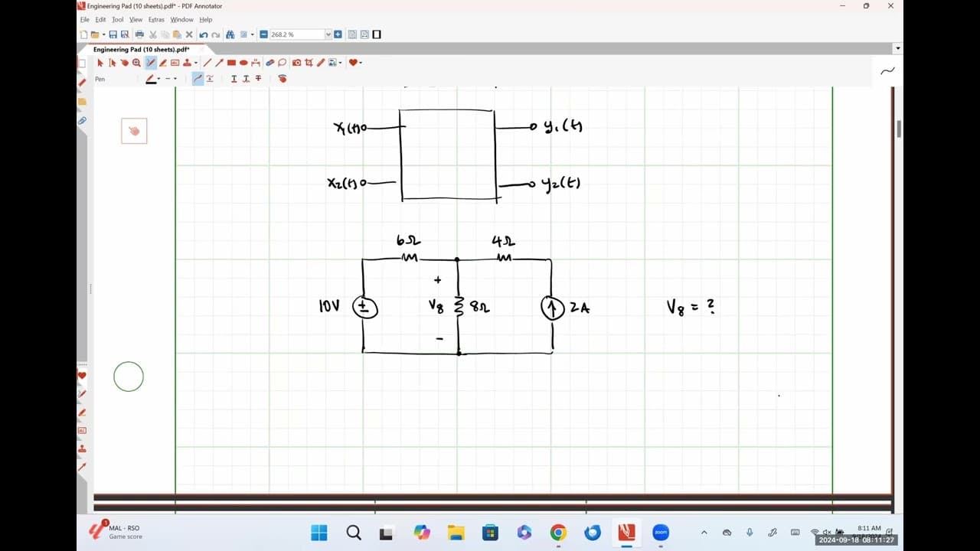This screenshot has width=980, height=551.
Task: Click the Print icon
Action: [x=139, y=34]
